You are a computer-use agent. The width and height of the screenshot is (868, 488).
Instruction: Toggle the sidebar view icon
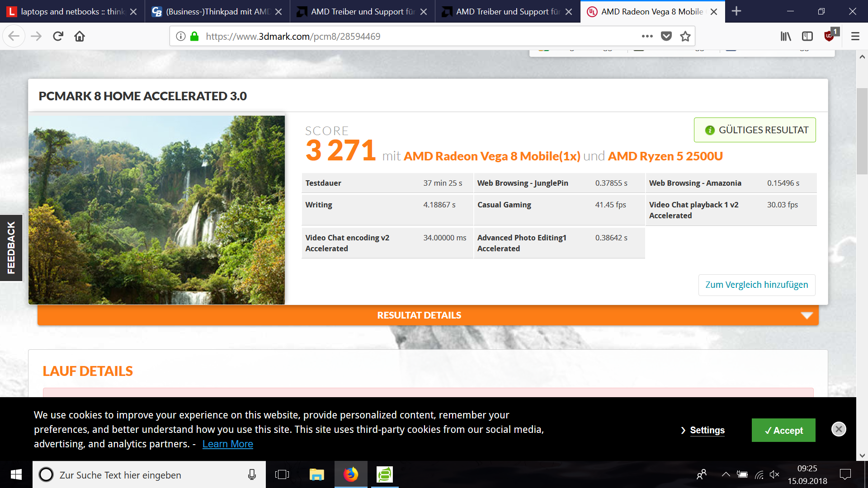[x=807, y=36]
